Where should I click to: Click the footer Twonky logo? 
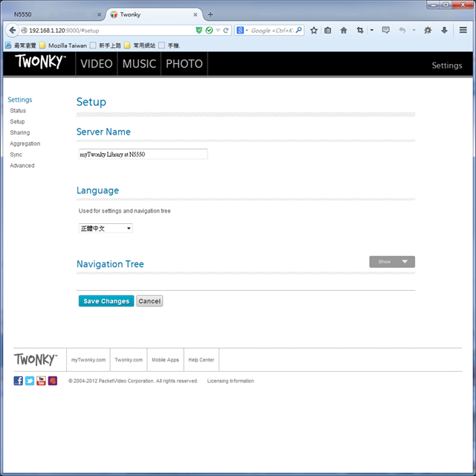point(36,359)
